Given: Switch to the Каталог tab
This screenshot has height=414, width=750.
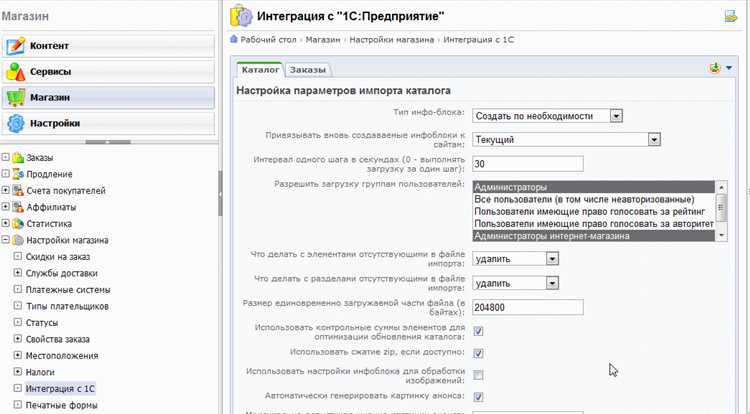Looking at the screenshot, I should 260,70.
